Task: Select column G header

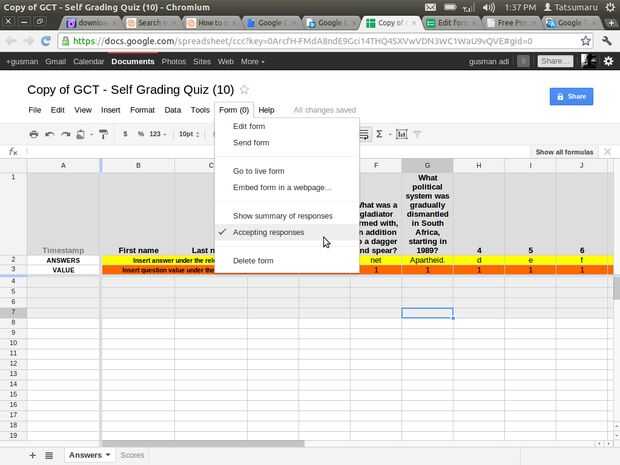Action: (427, 165)
